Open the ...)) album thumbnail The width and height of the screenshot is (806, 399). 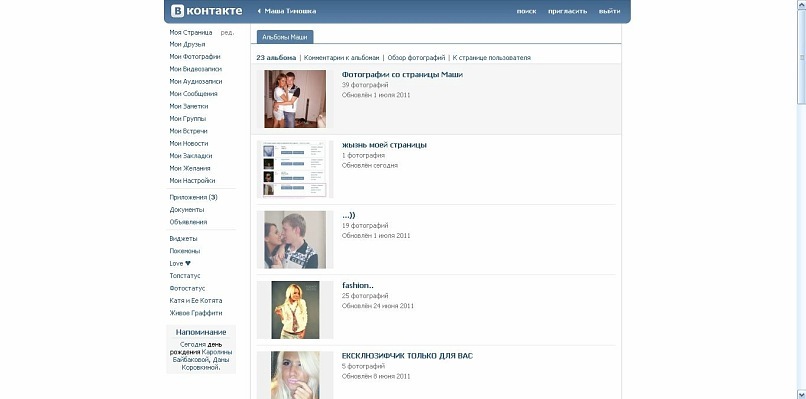pos(295,240)
